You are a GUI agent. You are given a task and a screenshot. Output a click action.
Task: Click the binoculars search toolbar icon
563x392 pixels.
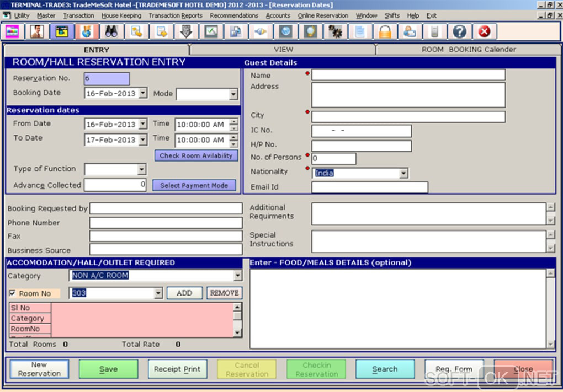click(111, 32)
